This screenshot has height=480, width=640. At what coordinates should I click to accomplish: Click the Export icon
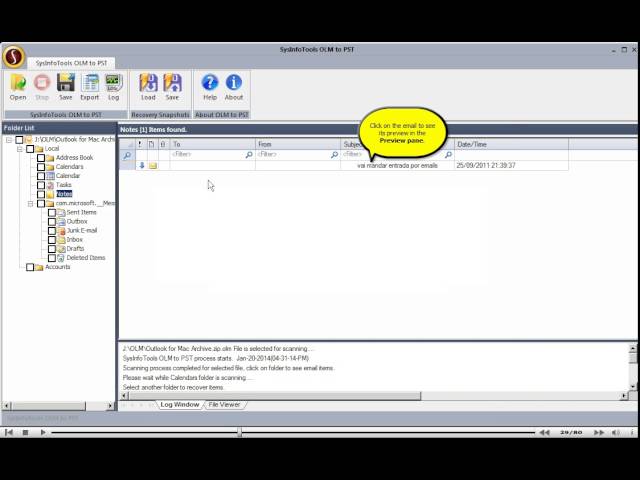[x=90, y=83]
